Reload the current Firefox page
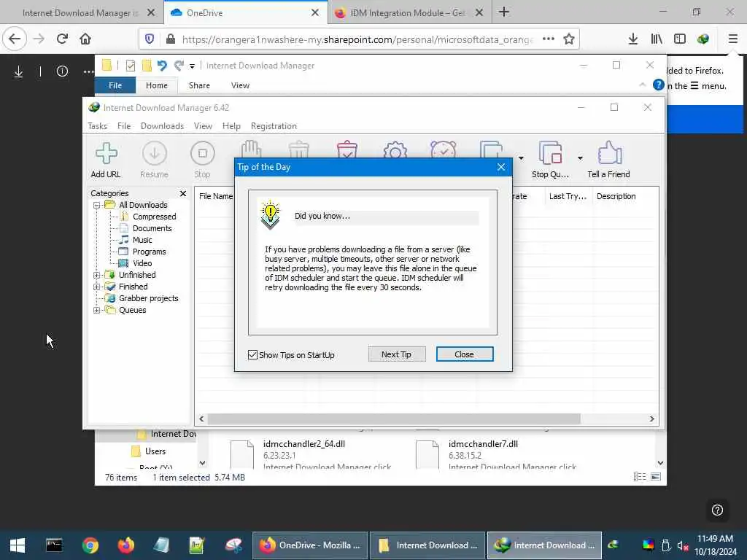 pos(62,39)
